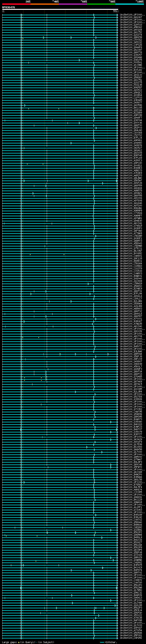Image resolution: width=146 pixels, height=644 pixels.
Task: Select hit UniRef100_Q6H7T6
Action: [x=131, y=53]
